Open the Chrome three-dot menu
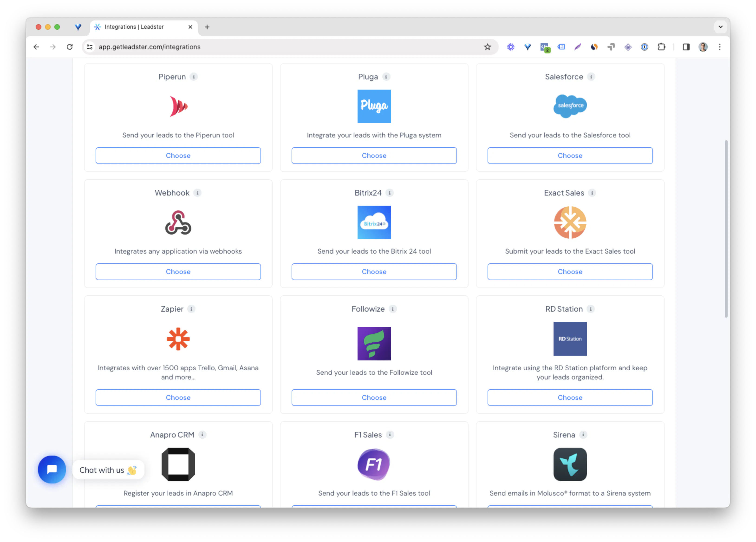Image resolution: width=756 pixels, height=542 pixels. [x=720, y=47]
